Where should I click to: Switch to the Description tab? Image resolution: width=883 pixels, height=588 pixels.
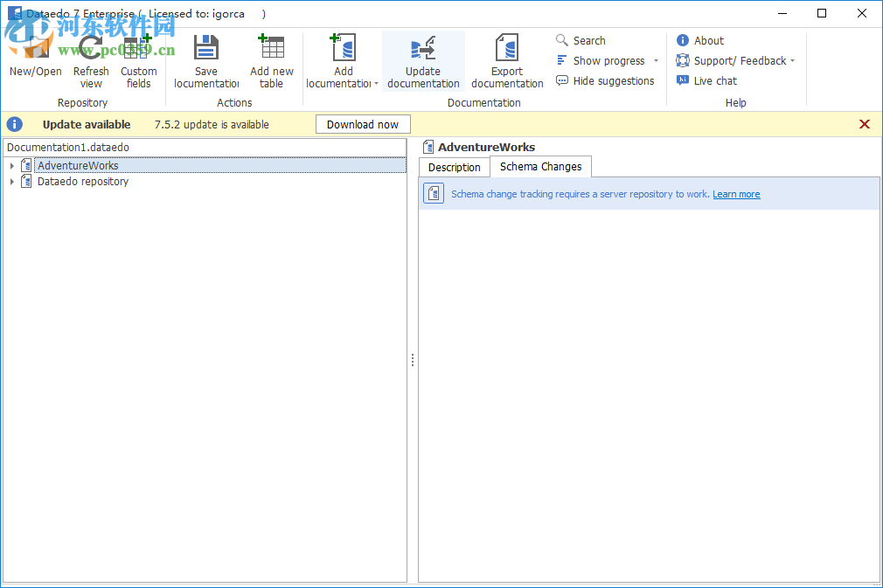[x=454, y=167]
